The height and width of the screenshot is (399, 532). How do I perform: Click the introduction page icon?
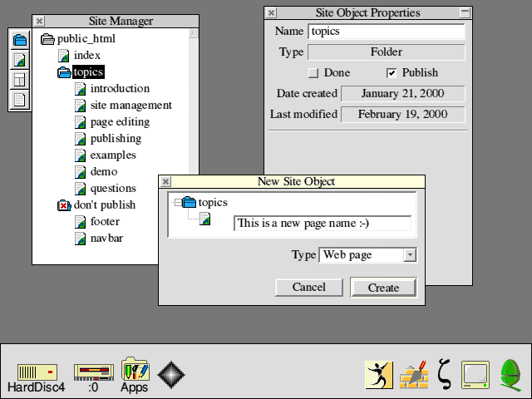coord(81,89)
